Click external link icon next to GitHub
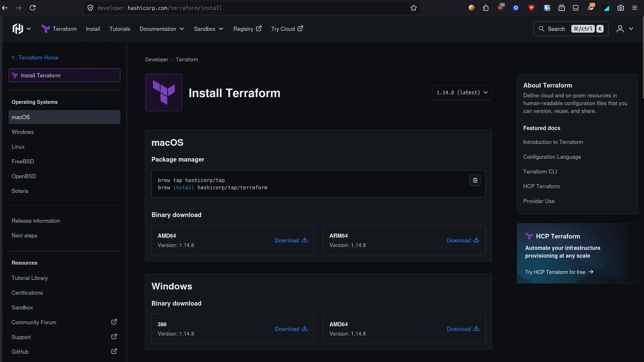The image size is (644, 362). [x=114, y=351]
